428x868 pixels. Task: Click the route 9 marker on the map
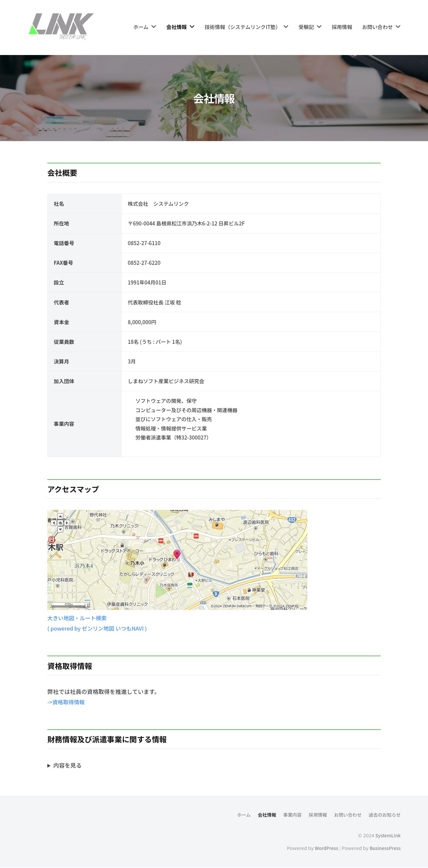click(216, 594)
